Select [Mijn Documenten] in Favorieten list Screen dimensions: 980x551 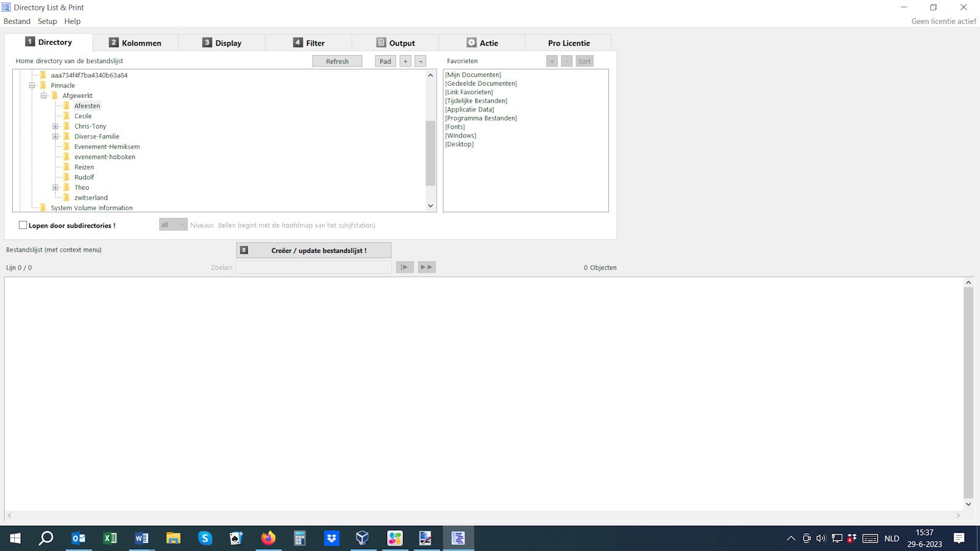(x=473, y=75)
